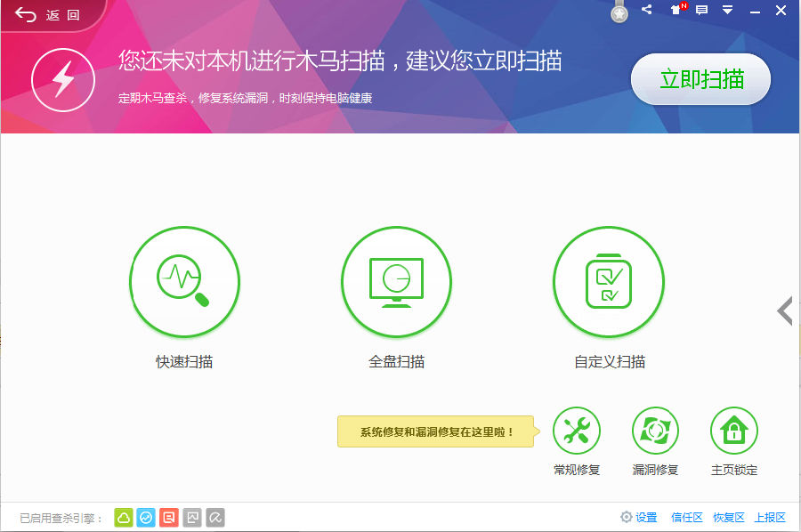
Task: Toggle the red QVM engine icon
Action: (x=168, y=518)
